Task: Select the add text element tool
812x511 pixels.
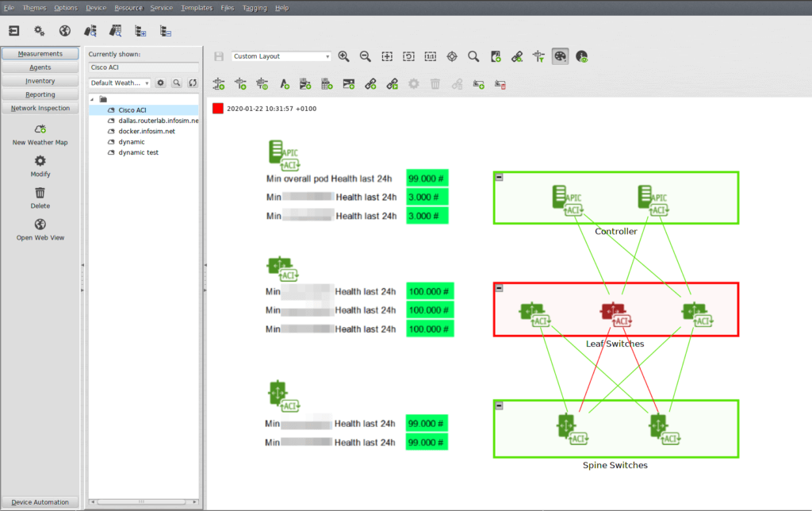Action: click(285, 83)
